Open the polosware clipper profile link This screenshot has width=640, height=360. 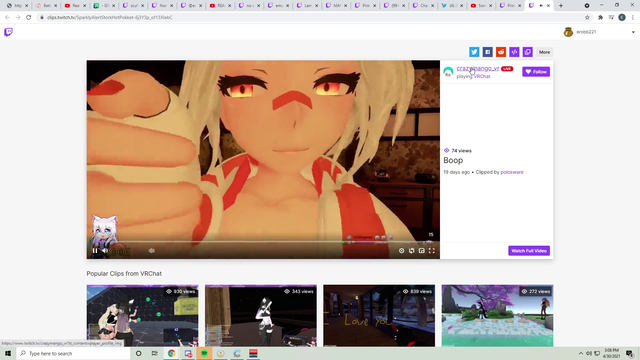(512, 172)
